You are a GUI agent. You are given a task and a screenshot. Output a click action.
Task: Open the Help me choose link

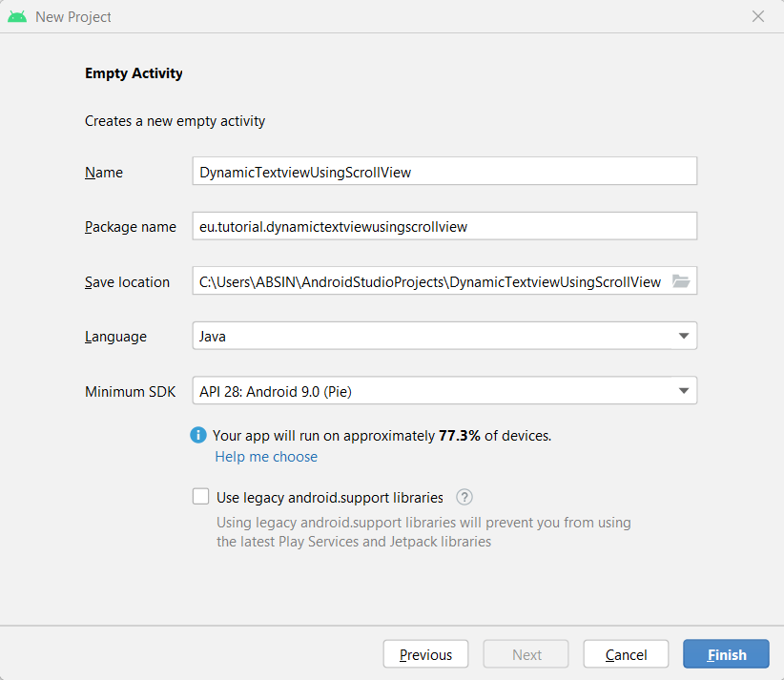tap(266, 457)
